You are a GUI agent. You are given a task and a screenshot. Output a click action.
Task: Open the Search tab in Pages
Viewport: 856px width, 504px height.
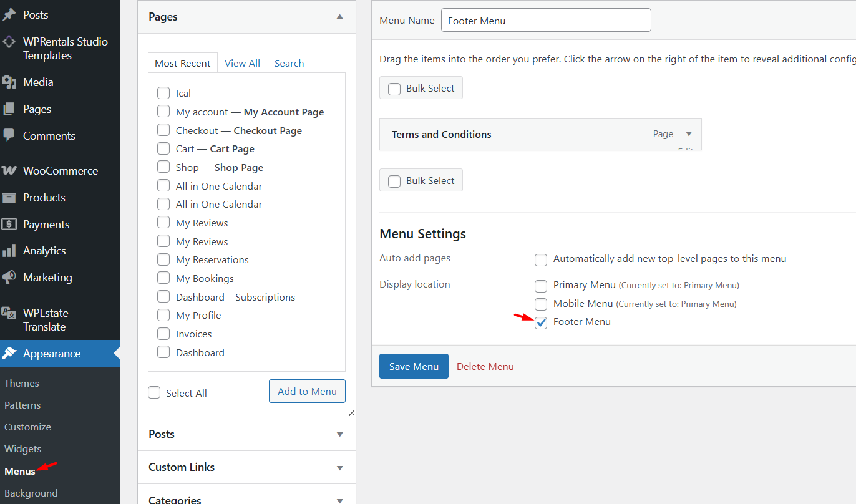(x=289, y=64)
